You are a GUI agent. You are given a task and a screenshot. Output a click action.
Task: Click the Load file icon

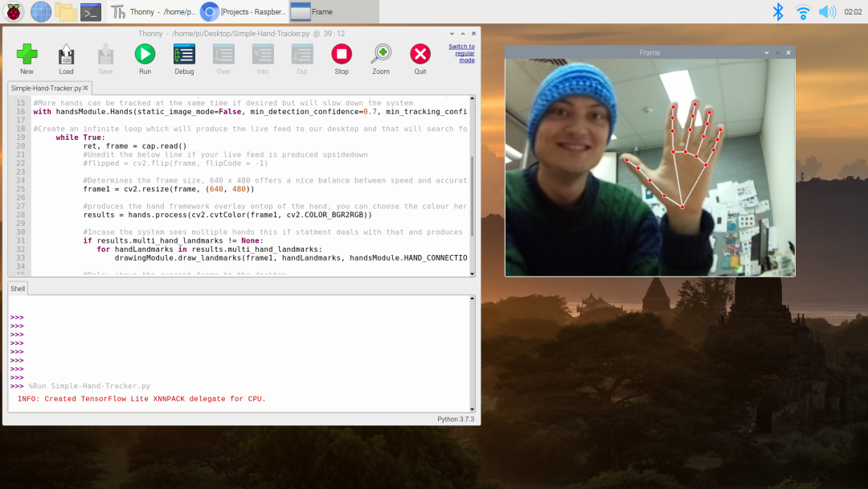(x=66, y=60)
